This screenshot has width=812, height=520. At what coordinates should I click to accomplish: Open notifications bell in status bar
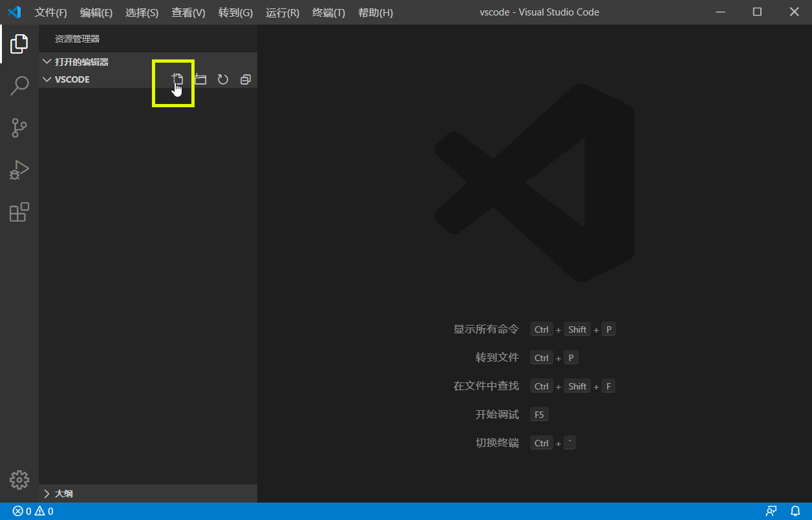pyautogui.click(x=795, y=512)
